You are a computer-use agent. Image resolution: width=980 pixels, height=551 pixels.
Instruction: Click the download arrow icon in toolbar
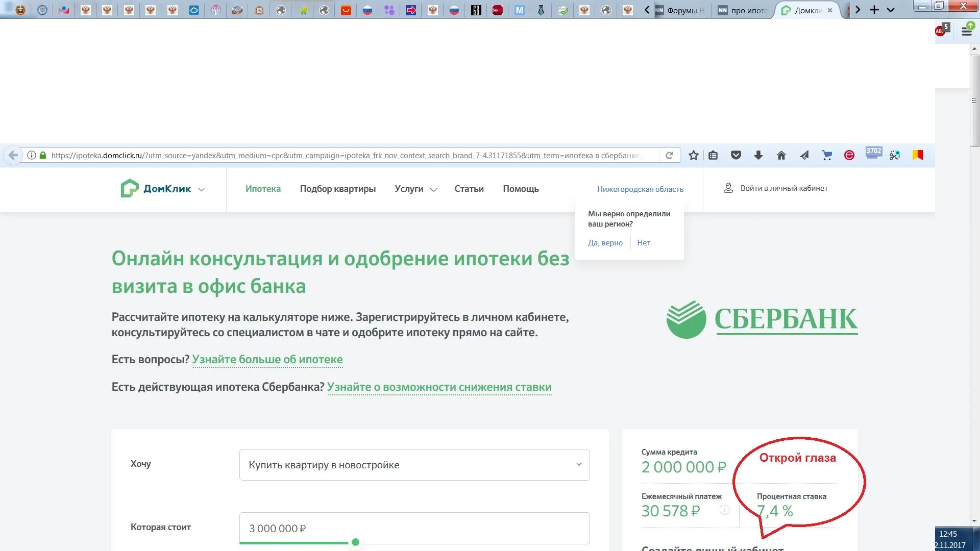coord(758,155)
